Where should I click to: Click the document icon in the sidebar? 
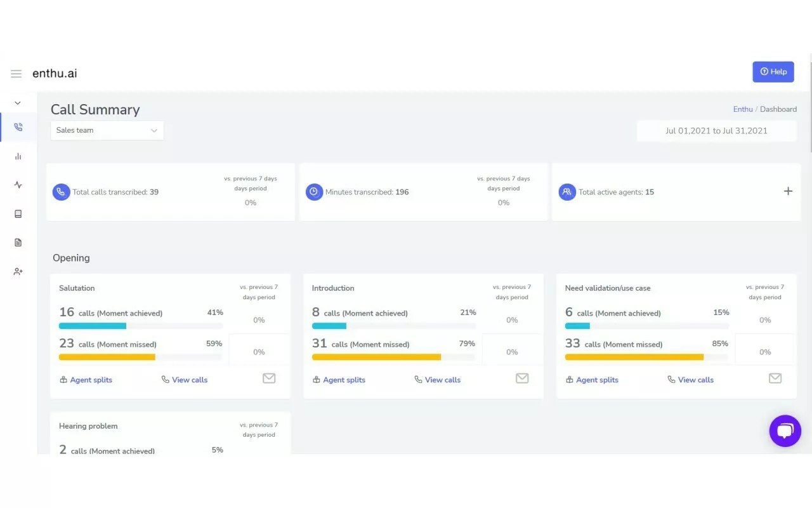click(17, 242)
